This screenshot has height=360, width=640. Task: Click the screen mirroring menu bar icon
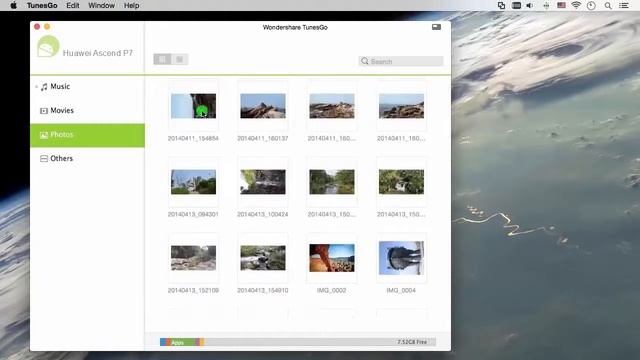501,5
